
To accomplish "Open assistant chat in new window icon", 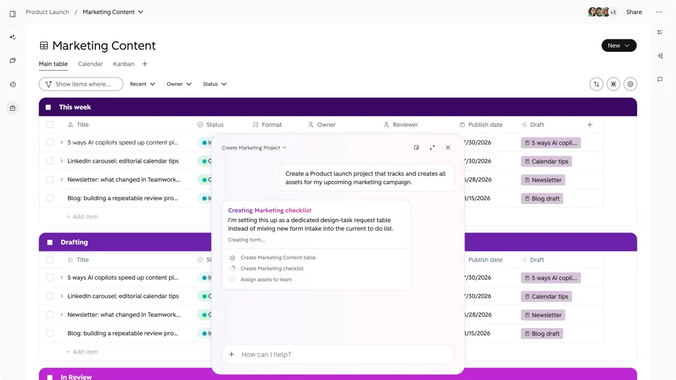I will click(x=416, y=148).
